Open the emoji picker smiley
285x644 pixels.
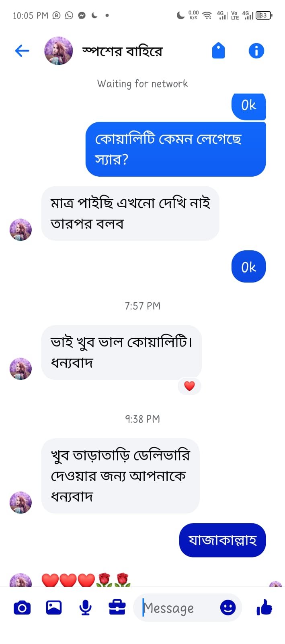tap(228, 607)
